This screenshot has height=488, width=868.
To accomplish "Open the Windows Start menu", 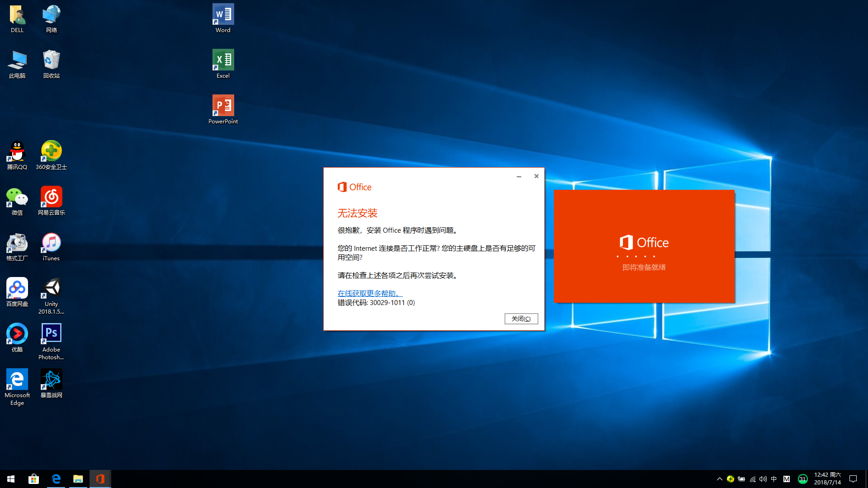I will [x=11, y=479].
